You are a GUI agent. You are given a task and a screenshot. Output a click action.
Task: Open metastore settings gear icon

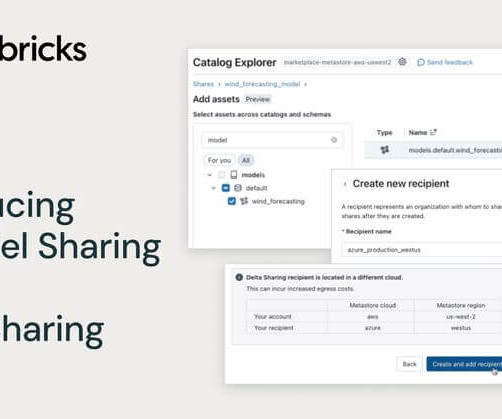[x=402, y=62]
